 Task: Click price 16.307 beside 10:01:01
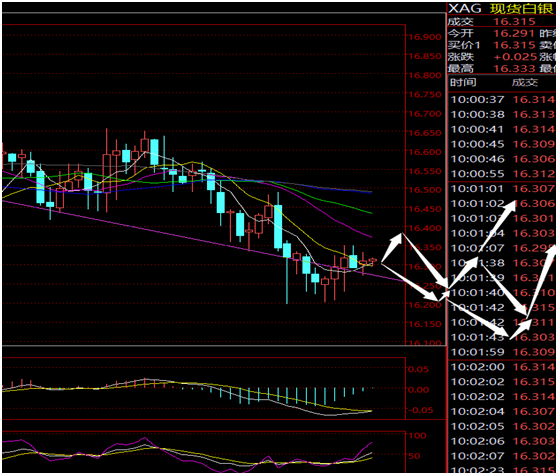(533, 189)
